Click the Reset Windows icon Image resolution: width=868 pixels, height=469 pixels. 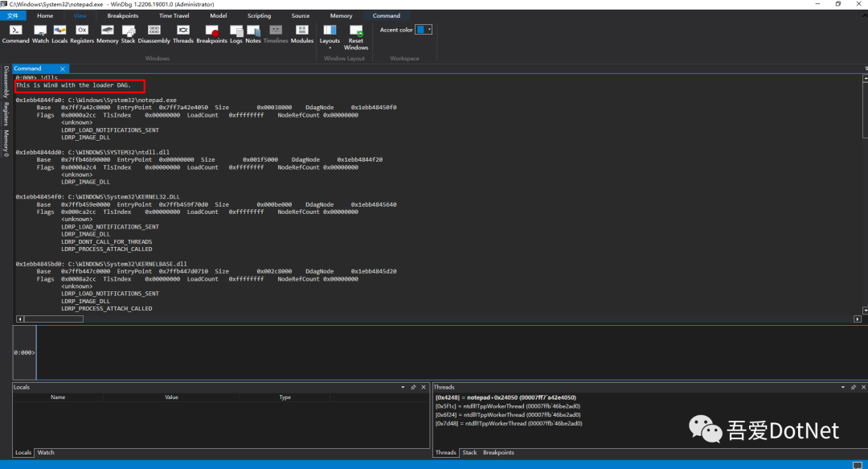(356, 37)
